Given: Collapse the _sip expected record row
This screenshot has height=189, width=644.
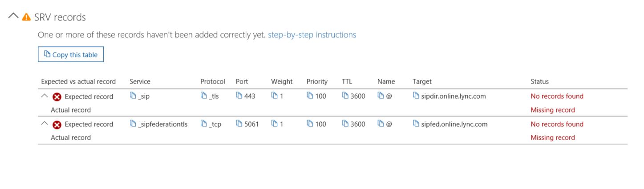Looking at the screenshot, I should click(x=44, y=95).
